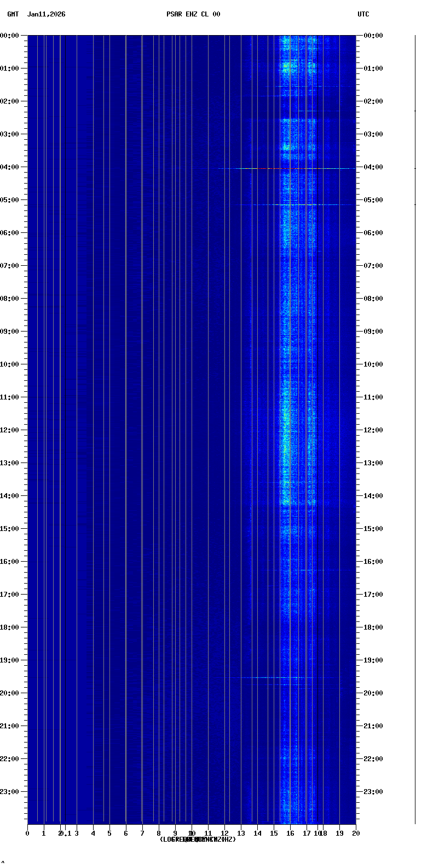The height and width of the screenshot is (868, 439).
Task: Click frequency axis label 15
Action: tap(274, 833)
